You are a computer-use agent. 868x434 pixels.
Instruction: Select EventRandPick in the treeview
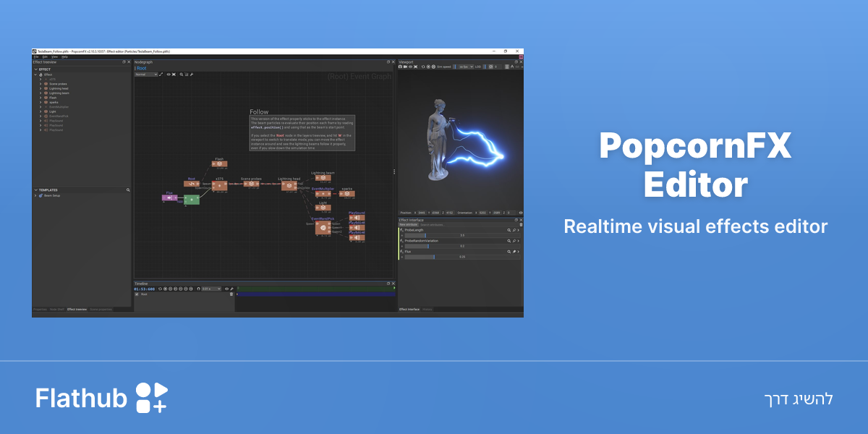coord(58,116)
